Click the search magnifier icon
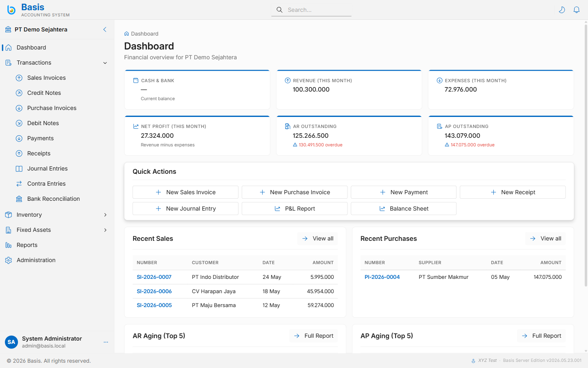Image resolution: width=588 pixels, height=368 pixels. point(279,10)
